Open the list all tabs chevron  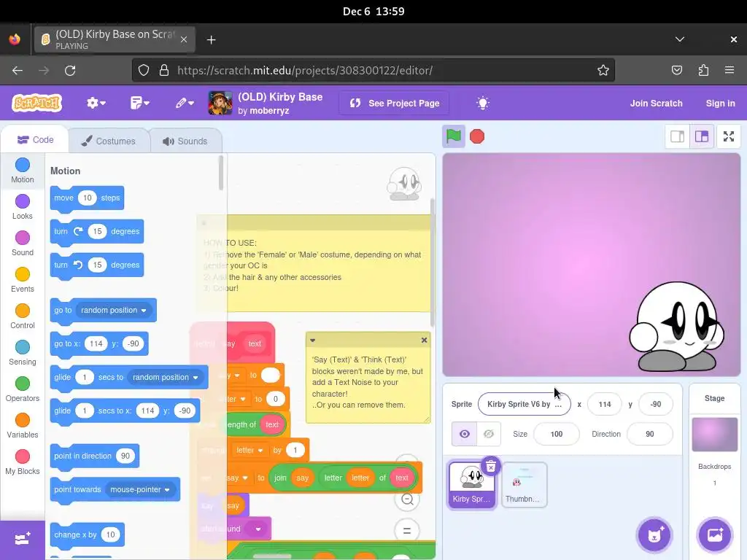click(x=680, y=39)
